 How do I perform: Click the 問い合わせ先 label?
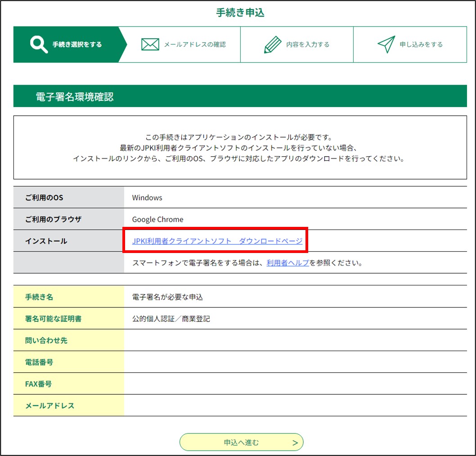point(46,340)
